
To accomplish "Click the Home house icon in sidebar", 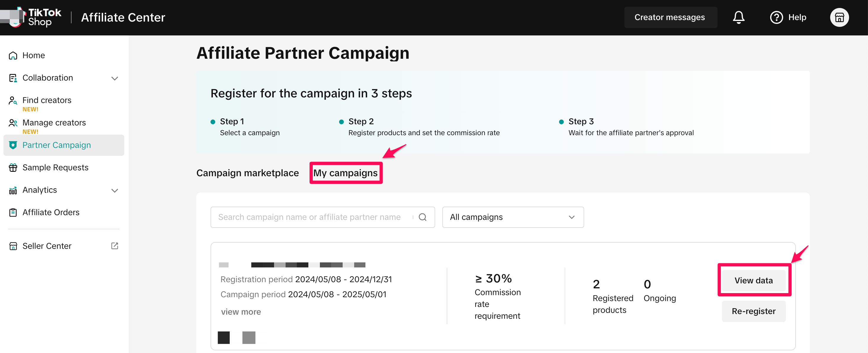I will click(13, 55).
